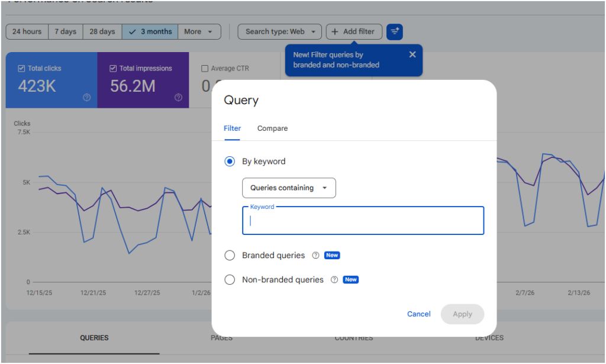
Task: Select the Non-branded queries option
Action: click(230, 279)
